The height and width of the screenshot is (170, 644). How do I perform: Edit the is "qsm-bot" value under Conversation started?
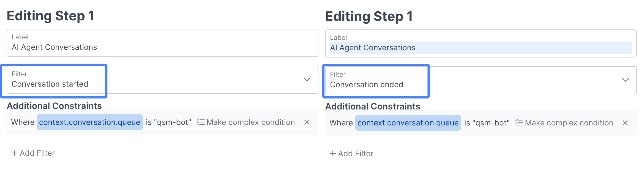click(169, 122)
